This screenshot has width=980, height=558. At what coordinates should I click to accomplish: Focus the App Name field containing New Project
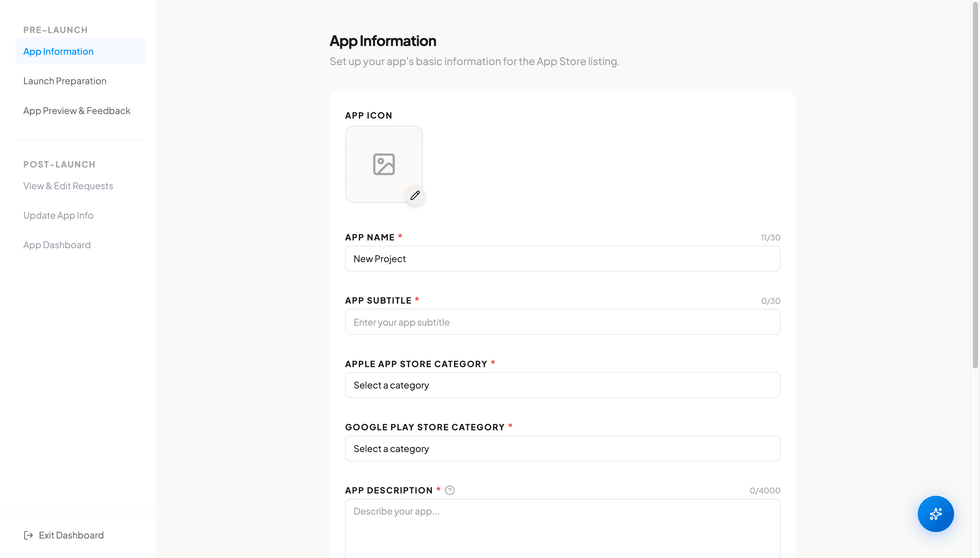click(x=562, y=258)
